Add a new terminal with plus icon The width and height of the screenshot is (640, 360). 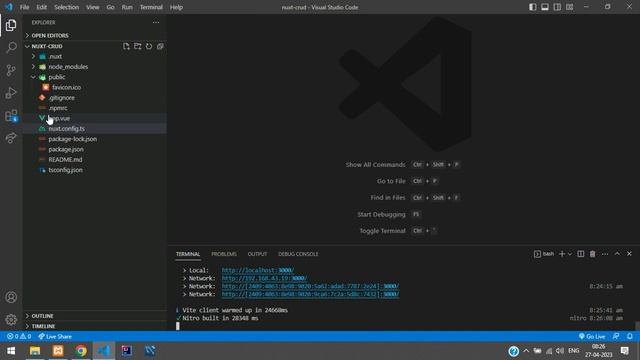(562, 254)
